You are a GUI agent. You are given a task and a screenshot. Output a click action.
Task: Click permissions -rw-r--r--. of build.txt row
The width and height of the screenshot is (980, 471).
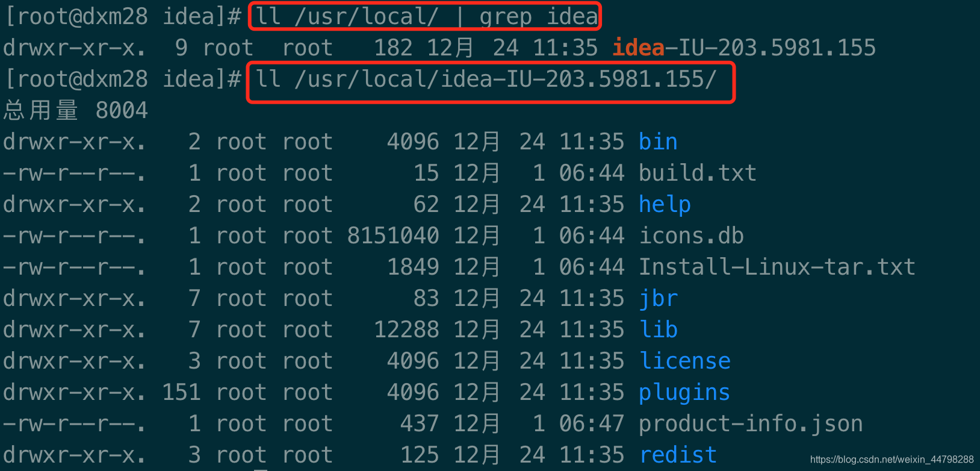(75, 173)
